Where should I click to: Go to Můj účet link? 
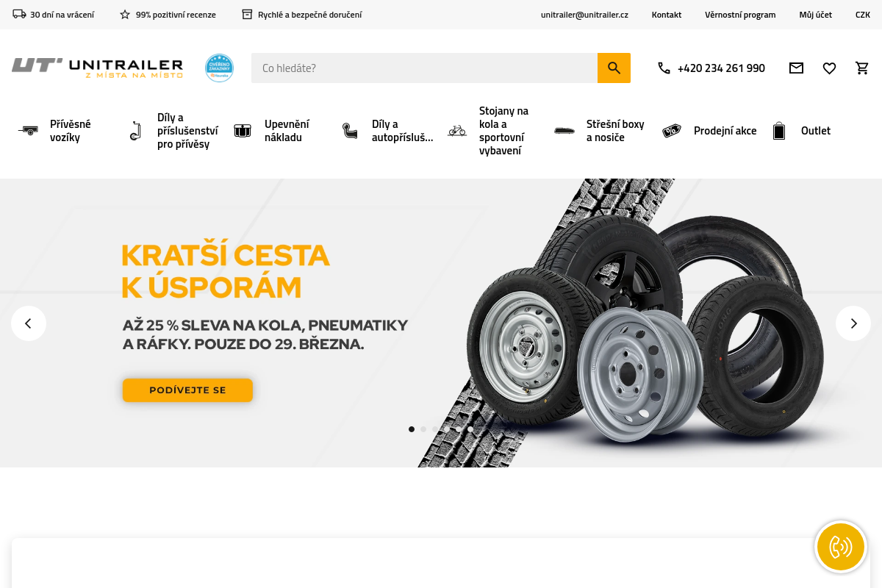(x=816, y=15)
